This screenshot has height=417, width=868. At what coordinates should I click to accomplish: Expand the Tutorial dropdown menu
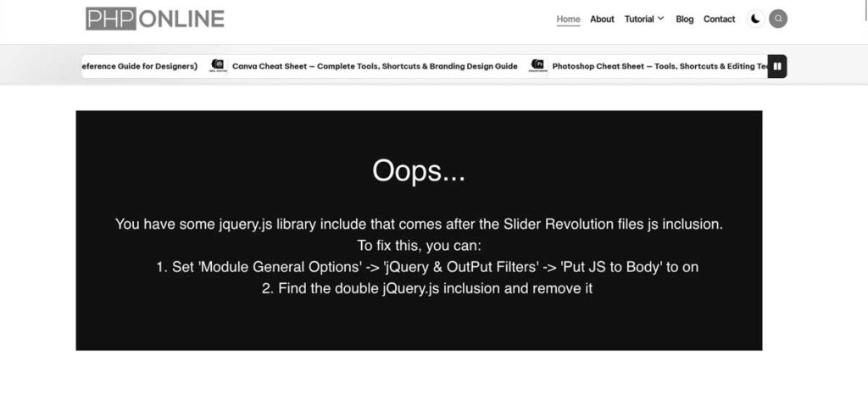pyautogui.click(x=644, y=19)
